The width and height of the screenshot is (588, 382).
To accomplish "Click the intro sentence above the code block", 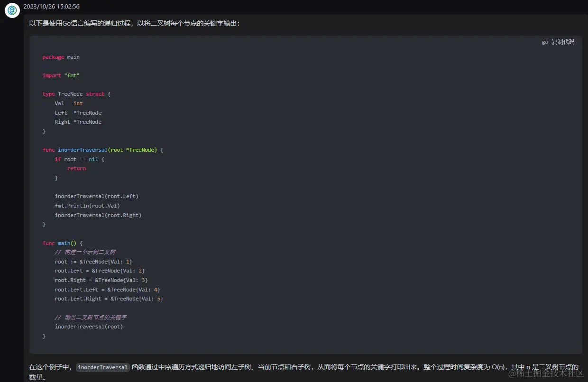I will click(134, 23).
